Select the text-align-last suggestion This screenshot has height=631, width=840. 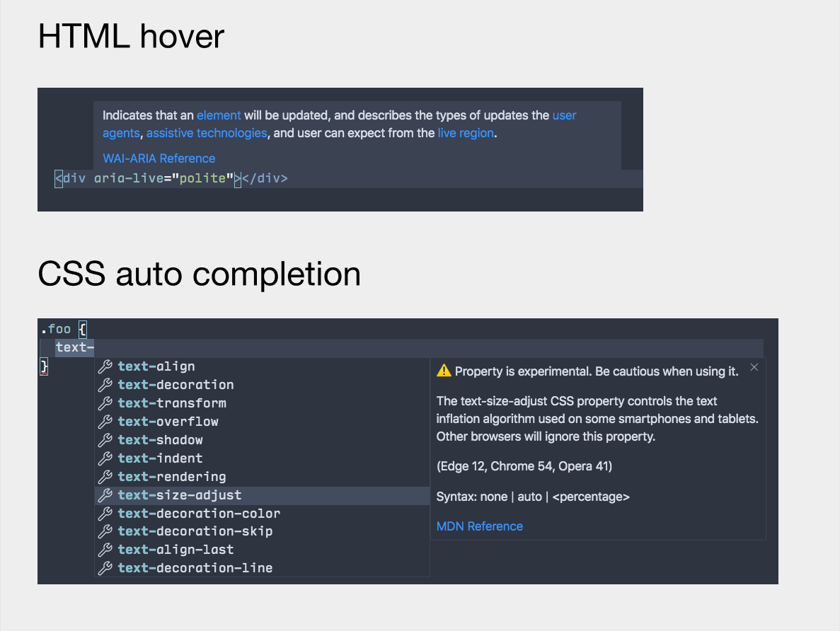176,550
